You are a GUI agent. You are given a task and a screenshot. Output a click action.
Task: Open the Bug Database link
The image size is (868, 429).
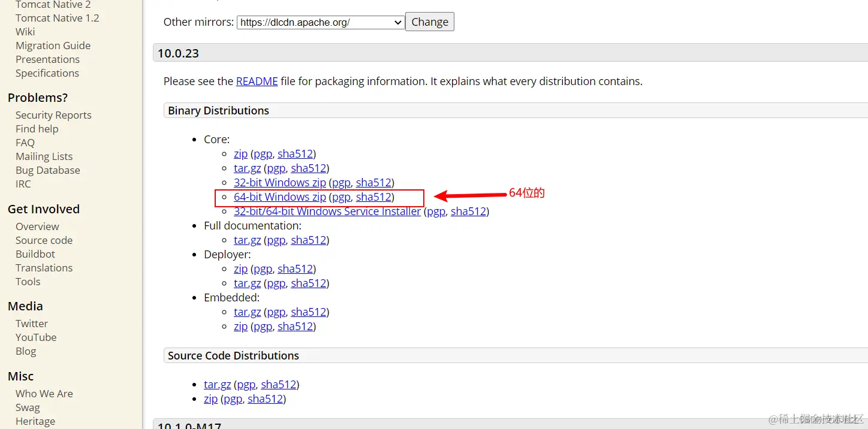[x=47, y=170]
